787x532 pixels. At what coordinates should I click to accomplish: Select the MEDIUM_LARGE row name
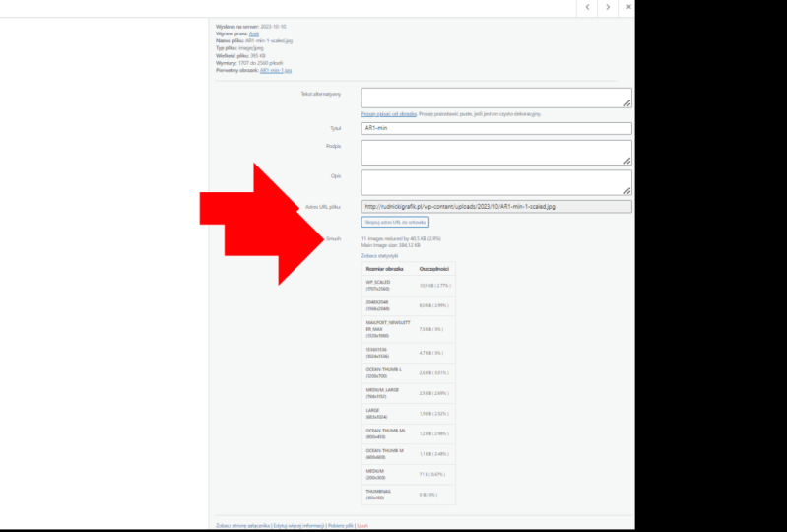pos(382,393)
